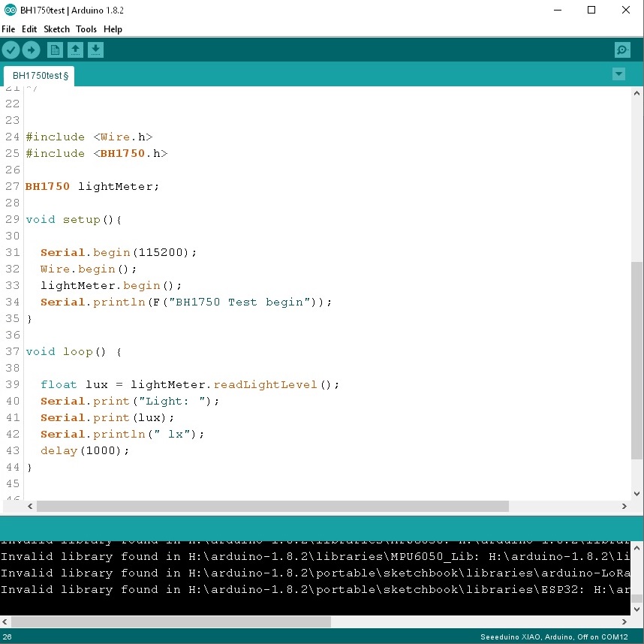Click the console horizontal scrollbar right arrow
The width and height of the screenshot is (644, 644).
[624, 621]
